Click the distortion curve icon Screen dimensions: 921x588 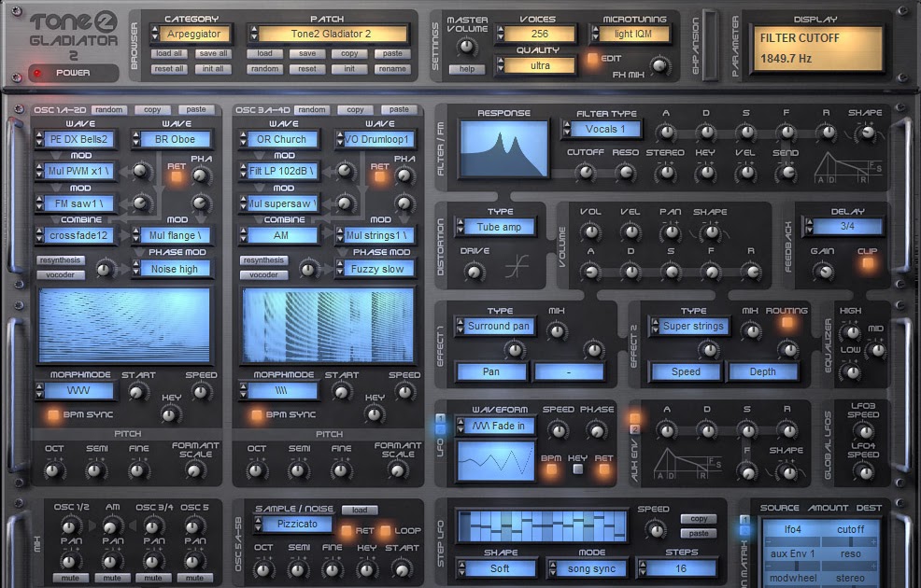click(x=517, y=266)
